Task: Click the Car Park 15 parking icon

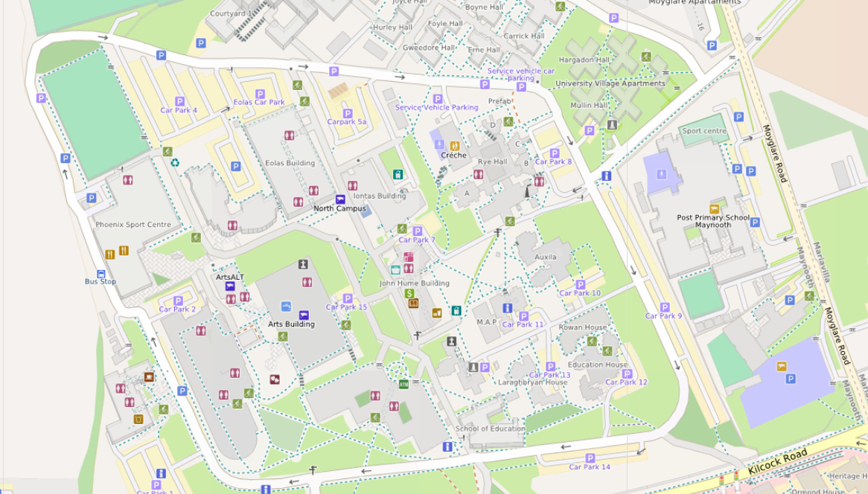Action: pos(348,299)
